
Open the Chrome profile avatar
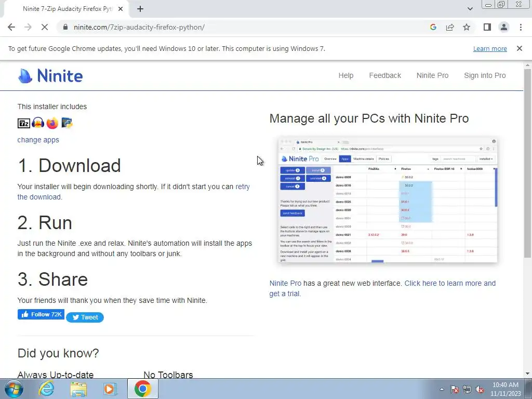pyautogui.click(x=504, y=27)
